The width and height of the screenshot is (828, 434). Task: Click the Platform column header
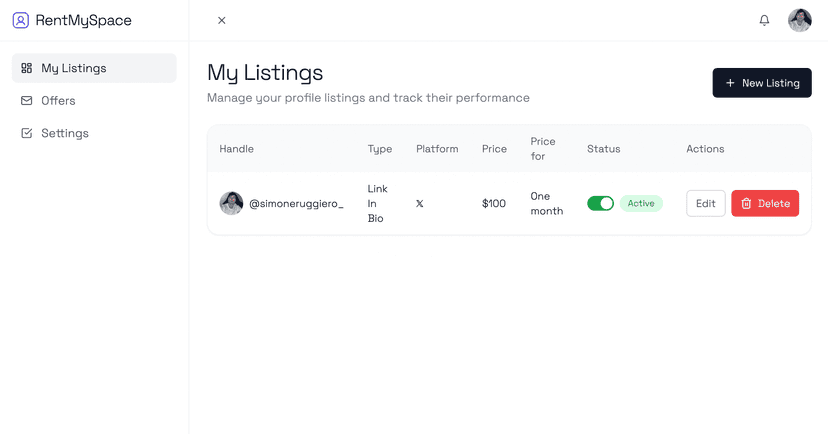click(437, 149)
